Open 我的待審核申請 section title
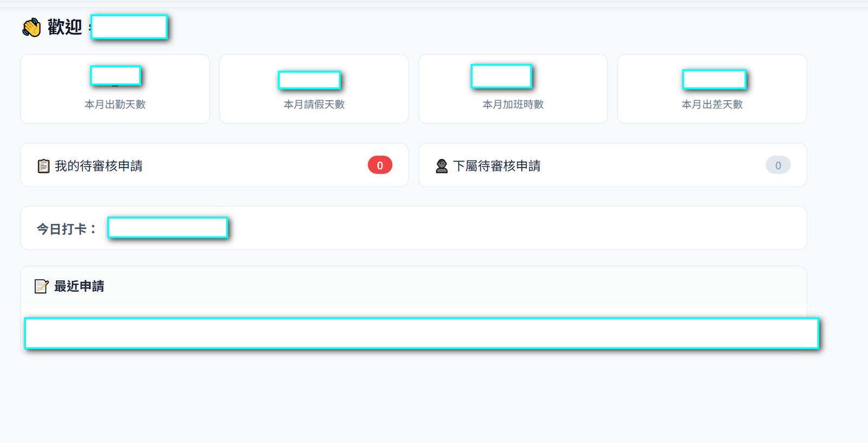This screenshot has height=443, width=868. (x=99, y=166)
